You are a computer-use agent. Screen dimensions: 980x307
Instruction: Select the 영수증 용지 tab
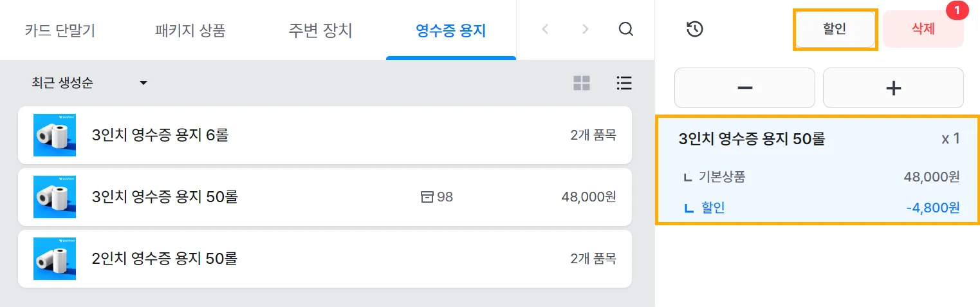tap(450, 30)
